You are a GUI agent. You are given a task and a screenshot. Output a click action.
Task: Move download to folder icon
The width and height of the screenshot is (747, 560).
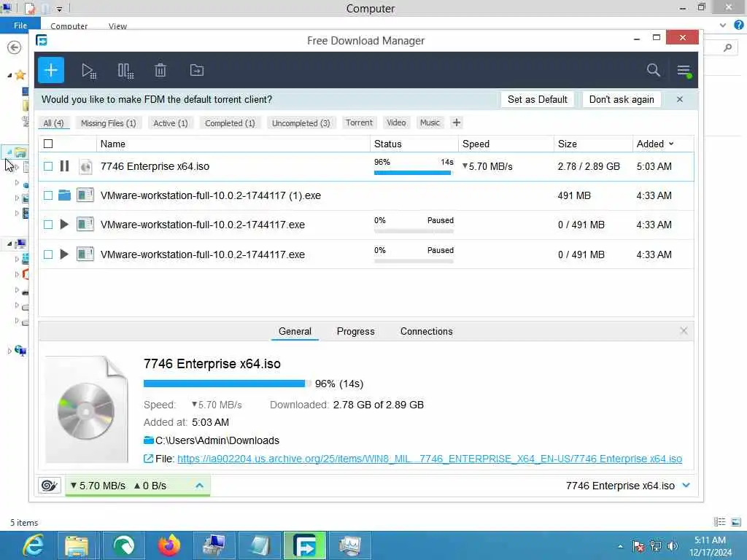[x=197, y=71]
